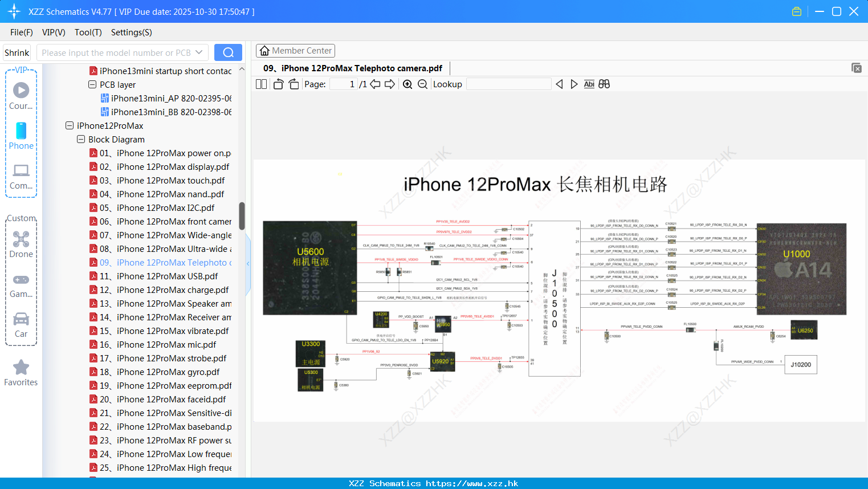Open the model number dropdown arrow

point(199,52)
